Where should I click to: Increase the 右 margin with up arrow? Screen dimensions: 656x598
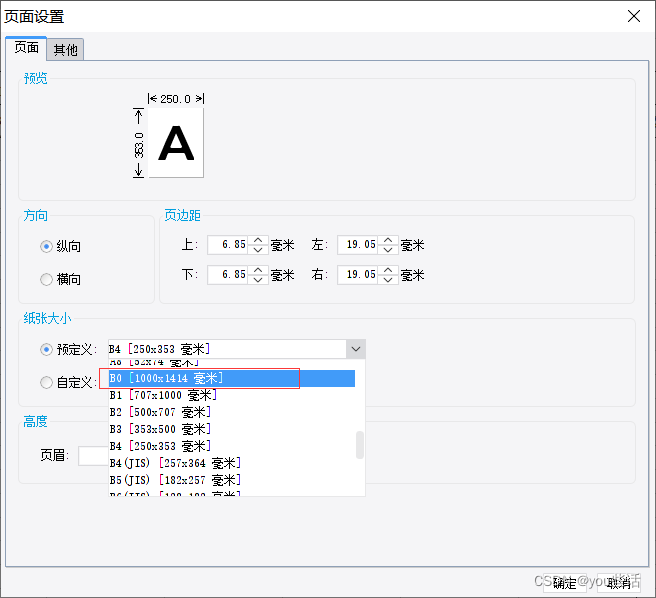coord(388,270)
